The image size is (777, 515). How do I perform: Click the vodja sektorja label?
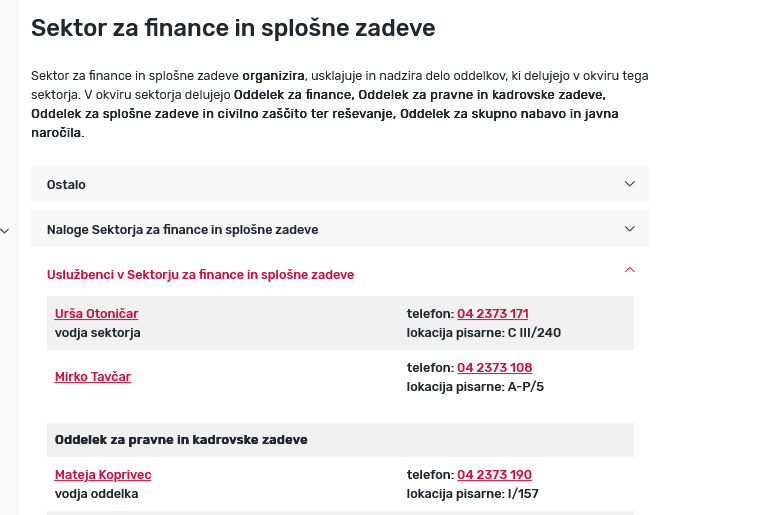(x=97, y=332)
